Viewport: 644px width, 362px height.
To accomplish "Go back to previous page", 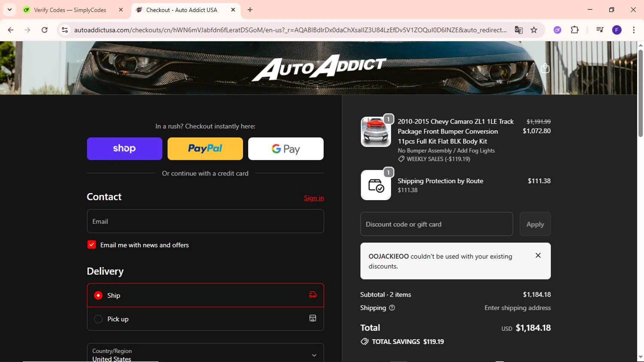I will pos(11,30).
